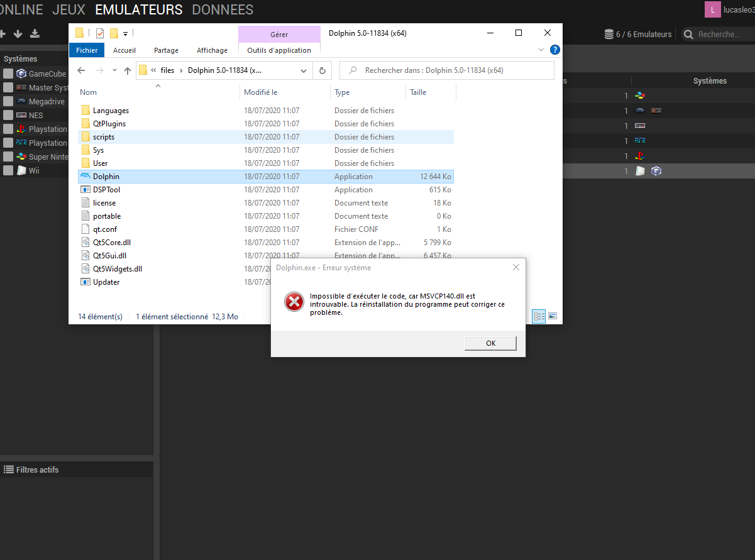This screenshot has height=560, width=755.
Task: Click the plus add icon in emulator toolbar
Action: click(2, 33)
